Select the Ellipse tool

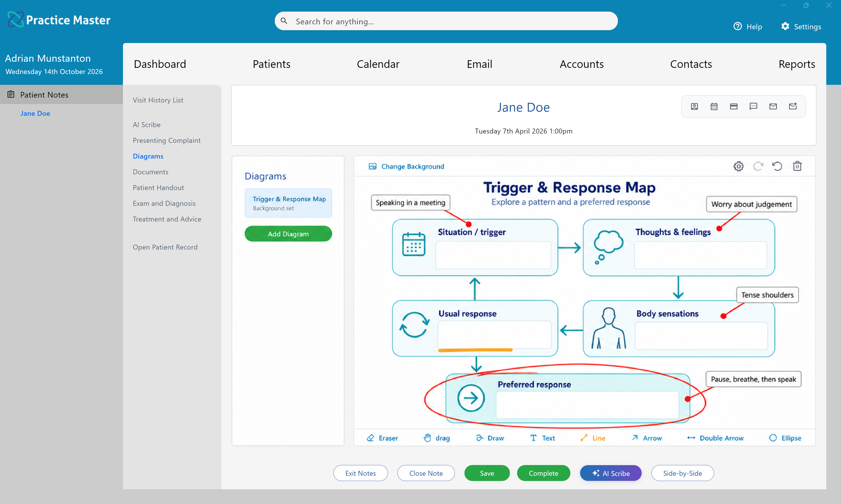pyautogui.click(x=785, y=438)
